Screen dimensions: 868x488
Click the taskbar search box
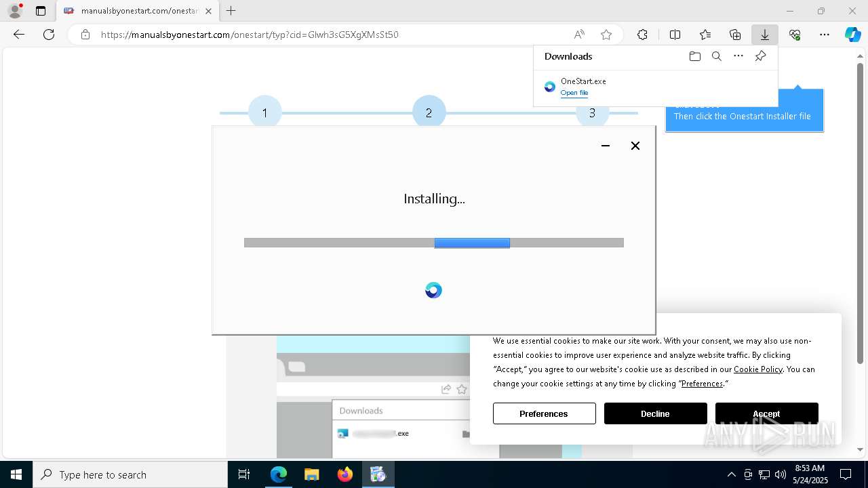130,474
